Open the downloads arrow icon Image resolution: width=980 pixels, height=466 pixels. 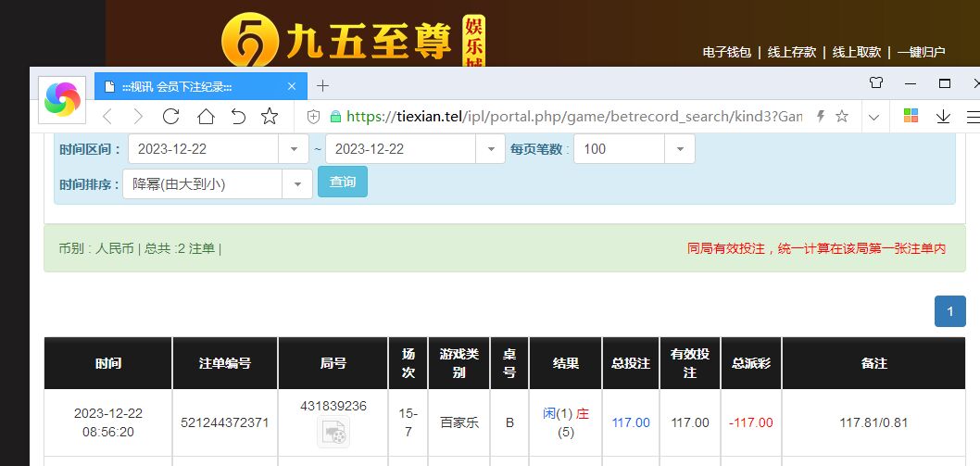coord(943,117)
